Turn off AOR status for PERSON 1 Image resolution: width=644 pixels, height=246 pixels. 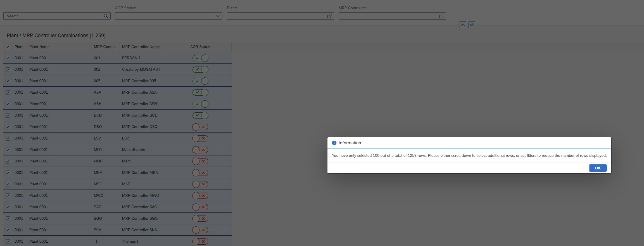(x=200, y=58)
